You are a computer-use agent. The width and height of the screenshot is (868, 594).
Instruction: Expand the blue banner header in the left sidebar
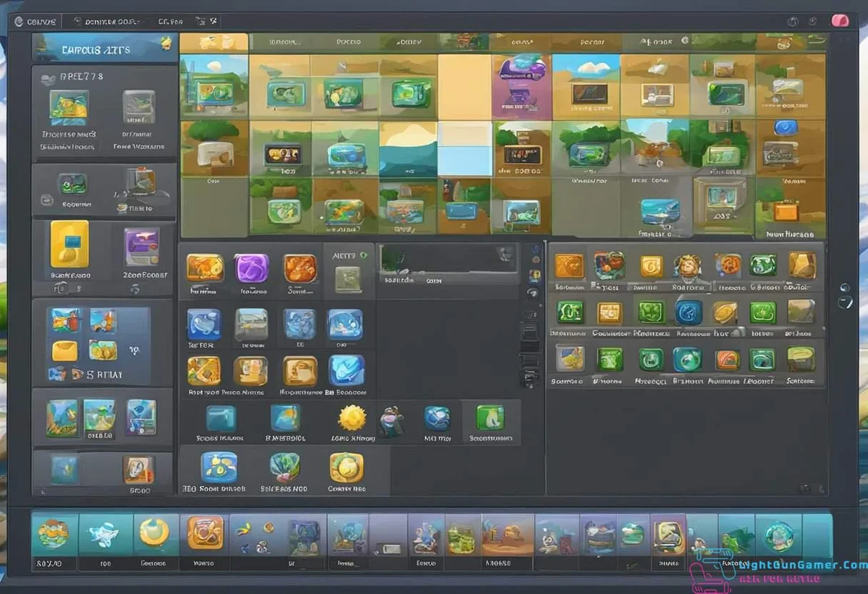pos(101,49)
